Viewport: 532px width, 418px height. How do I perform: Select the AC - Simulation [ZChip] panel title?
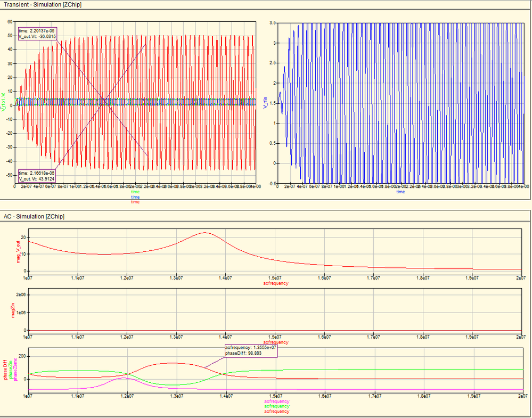click(34, 216)
